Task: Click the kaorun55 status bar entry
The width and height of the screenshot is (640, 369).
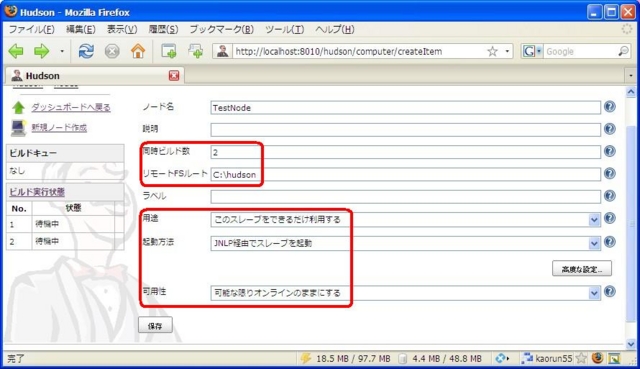Action: [547, 358]
